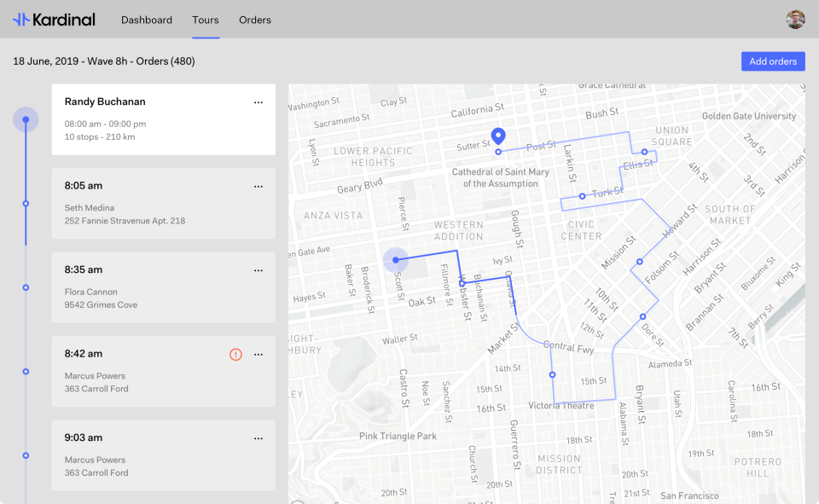
Task: Click address '9542 Grimes Cove'
Action: click(102, 305)
